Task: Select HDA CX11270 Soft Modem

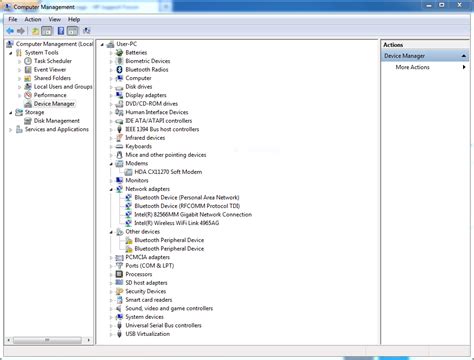Action: coord(168,172)
